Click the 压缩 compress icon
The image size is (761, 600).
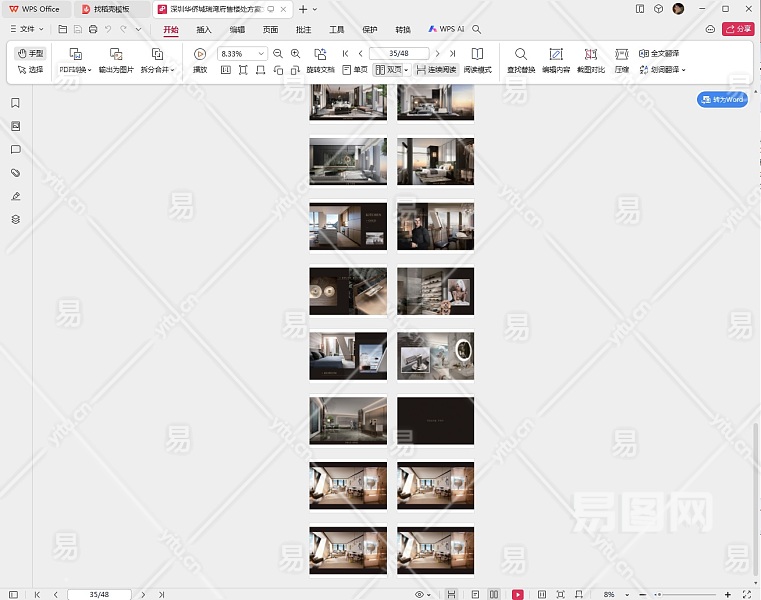coord(622,54)
